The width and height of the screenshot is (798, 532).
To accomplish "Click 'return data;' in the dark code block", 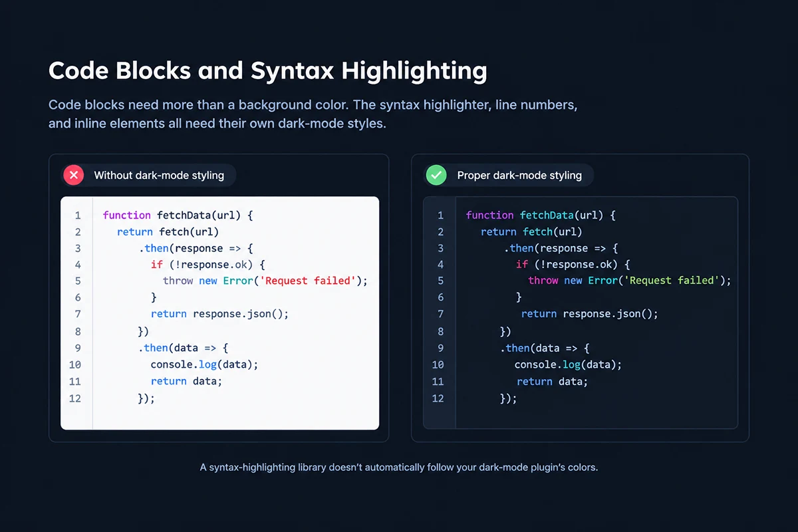I will [553, 381].
